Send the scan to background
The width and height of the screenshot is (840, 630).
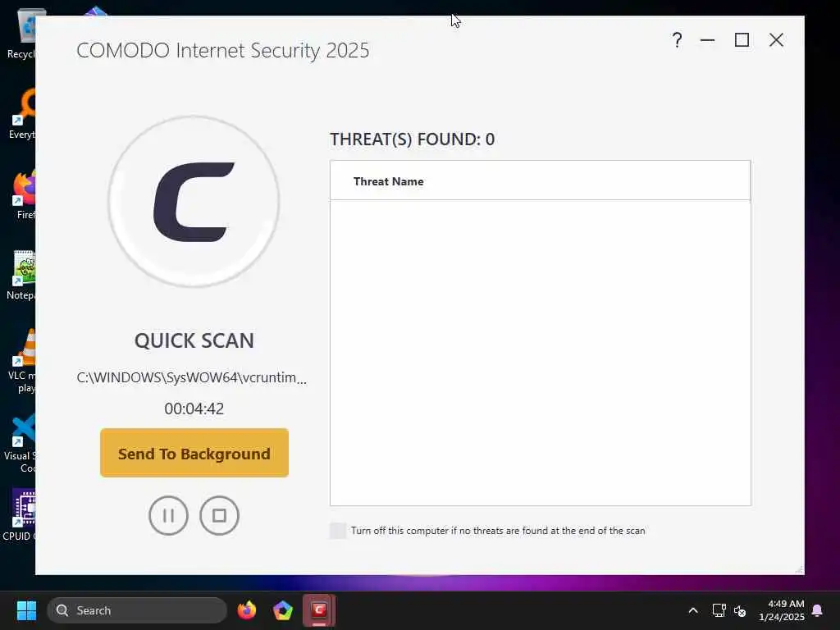point(194,453)
